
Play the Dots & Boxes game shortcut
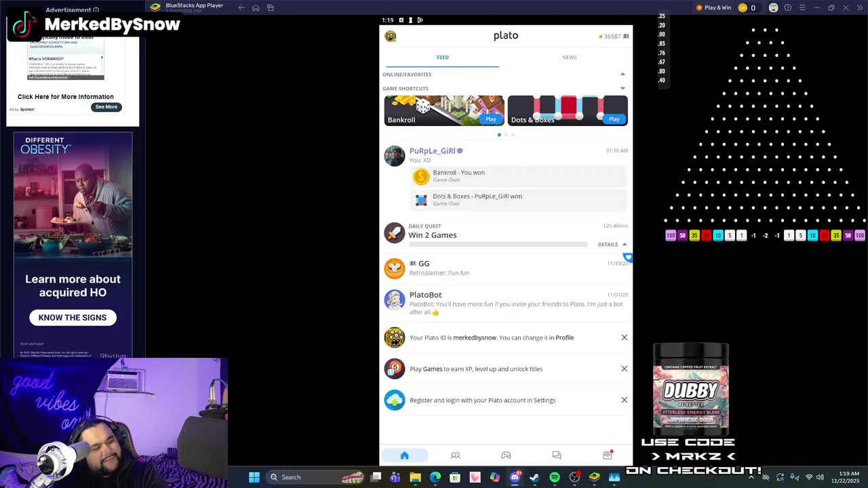(x=614, y=119)
